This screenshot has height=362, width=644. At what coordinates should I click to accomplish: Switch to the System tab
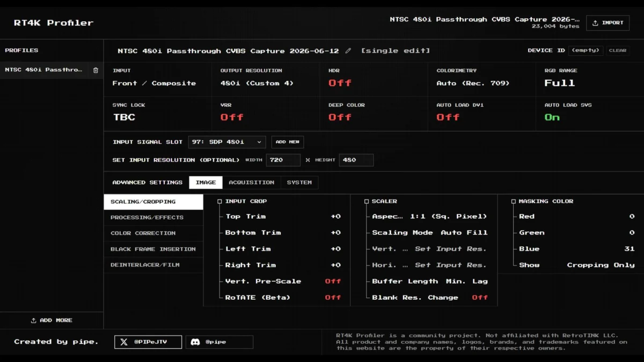click(x=299, y=182)
